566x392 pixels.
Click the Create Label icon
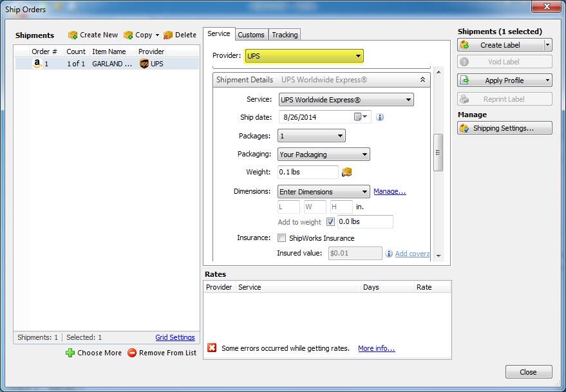coord(464,45)
